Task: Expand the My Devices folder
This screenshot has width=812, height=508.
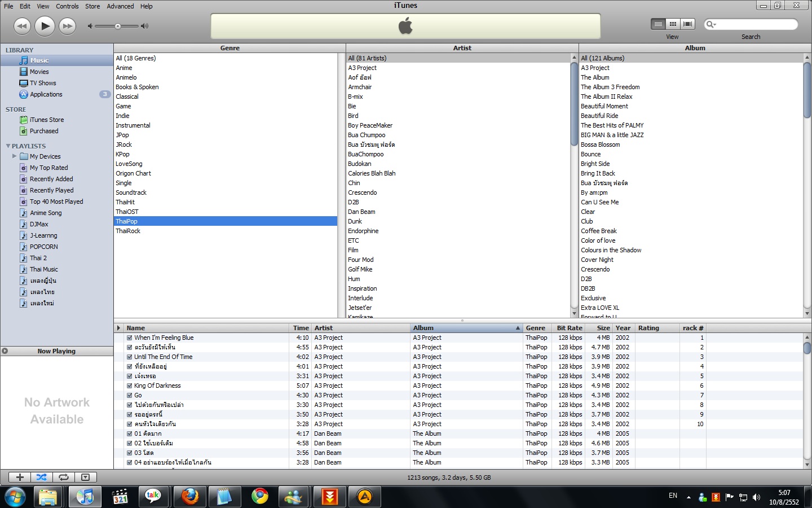Action: tap(15, 156)
